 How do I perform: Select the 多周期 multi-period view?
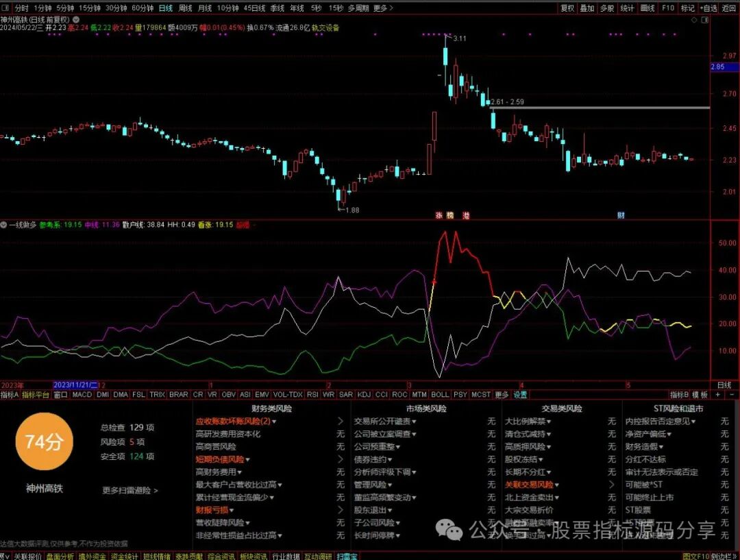(x=358, y=8)
